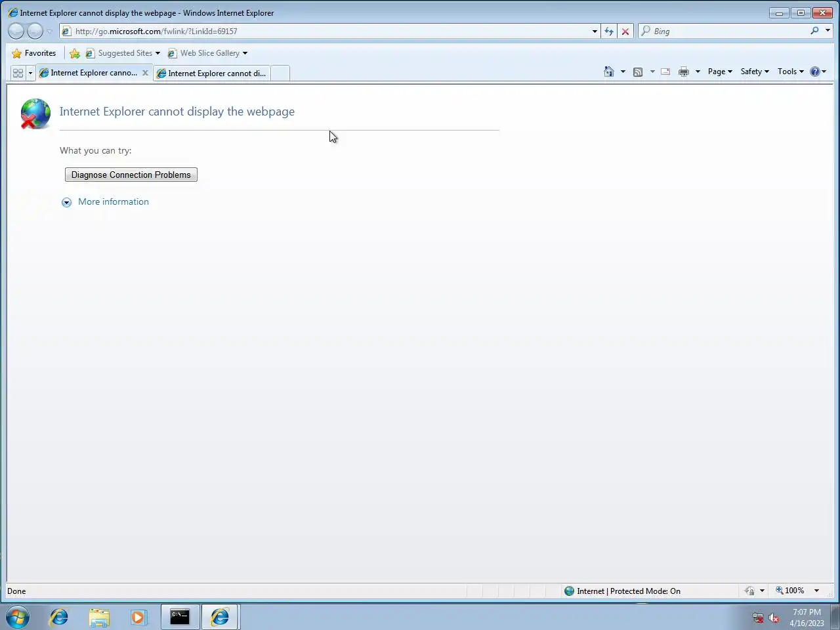The image size is (840, 630).
Task: Open the recent pages dropdown beside Forward
Action: click(x=50, y=31)
